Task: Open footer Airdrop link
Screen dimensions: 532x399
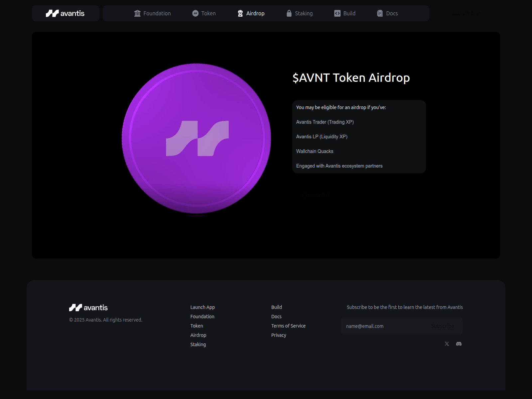Action: [x=198, y=335]
